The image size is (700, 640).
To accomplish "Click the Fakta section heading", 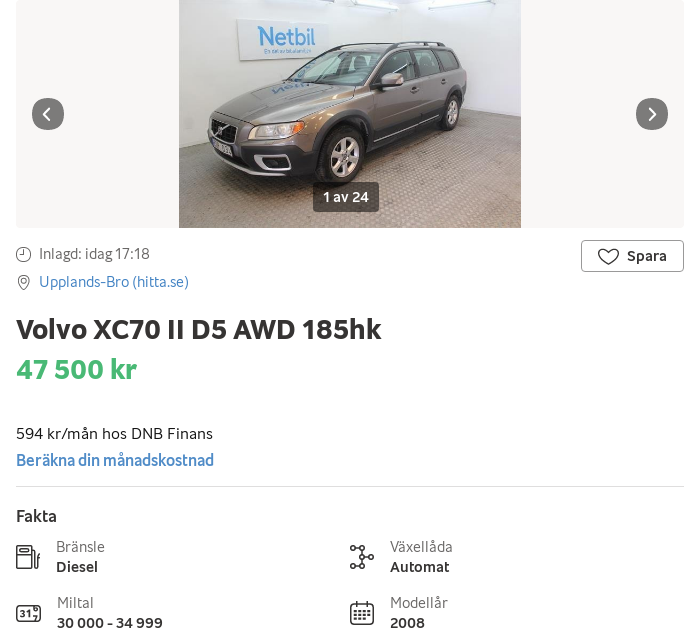I will (x=36, y=516).
